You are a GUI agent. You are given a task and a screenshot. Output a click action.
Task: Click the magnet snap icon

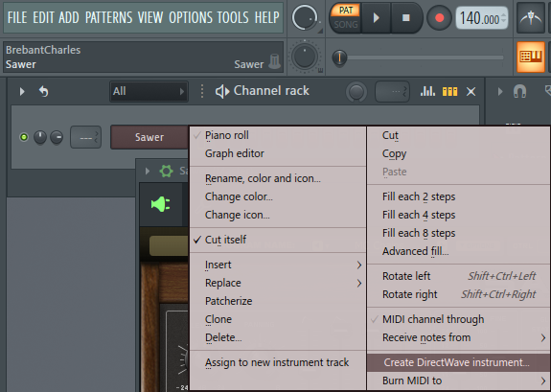coord(519,91)
